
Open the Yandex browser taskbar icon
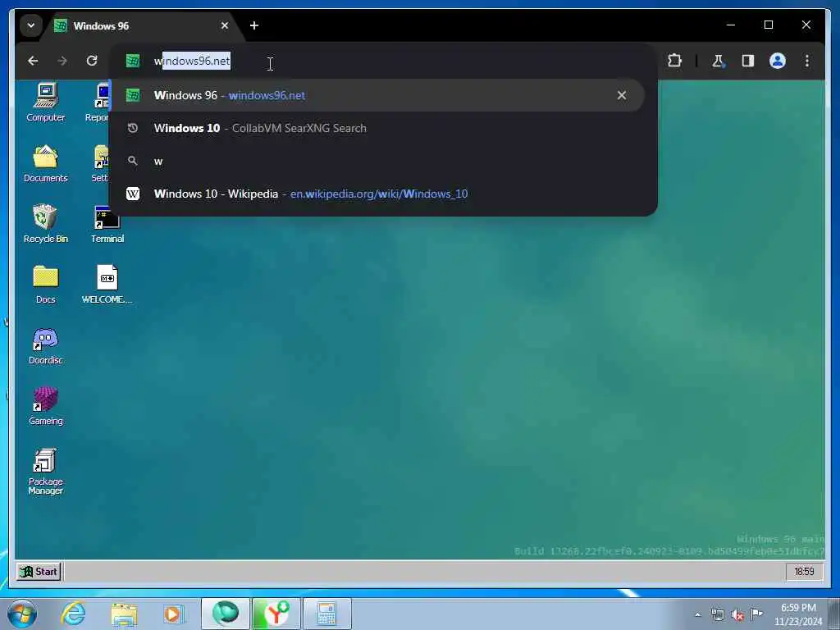coord(276,614)
